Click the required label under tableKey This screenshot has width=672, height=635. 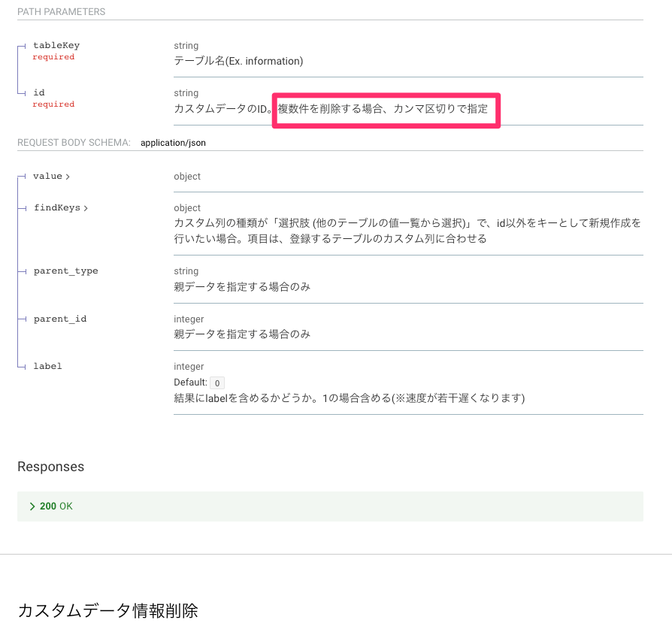(x=53, y=56)
